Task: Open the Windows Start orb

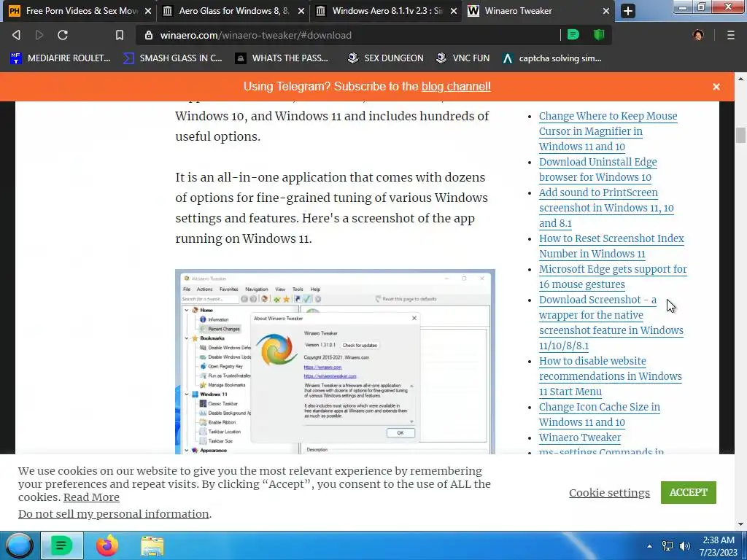Action: [19, 545]
